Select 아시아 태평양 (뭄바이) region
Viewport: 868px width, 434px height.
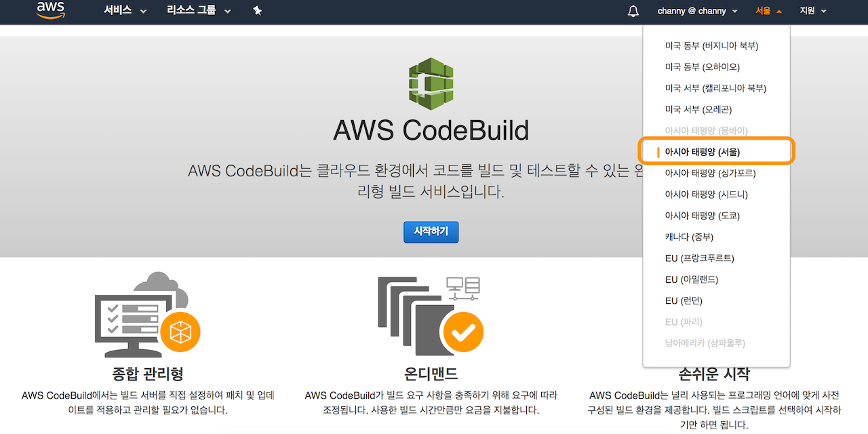pyautogui.click(x=707, y=130)
